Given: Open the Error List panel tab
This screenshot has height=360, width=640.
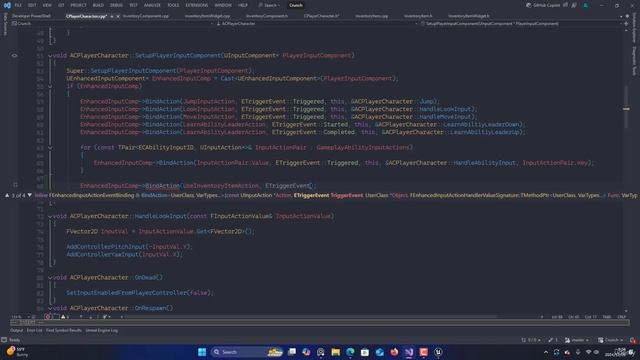Looking at the screenshot, I should click(x=35, y=330).
